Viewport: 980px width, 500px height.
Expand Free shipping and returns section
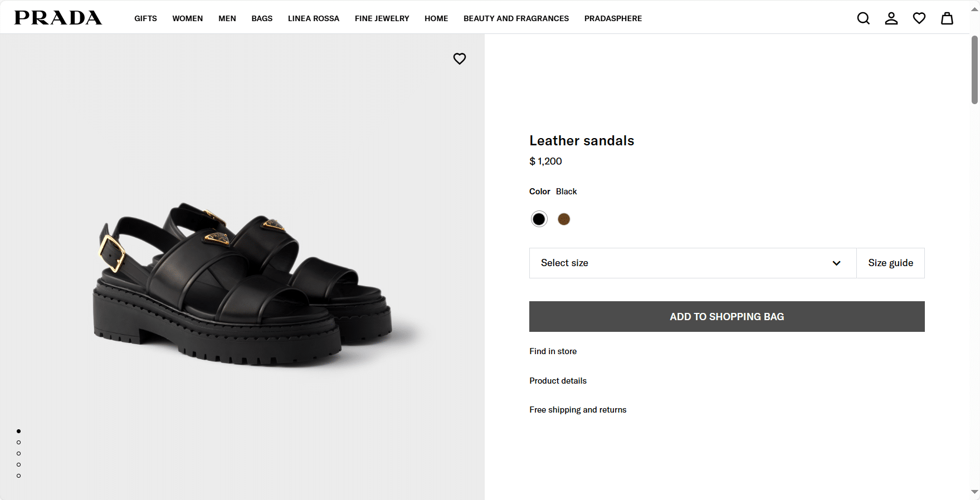578,410
